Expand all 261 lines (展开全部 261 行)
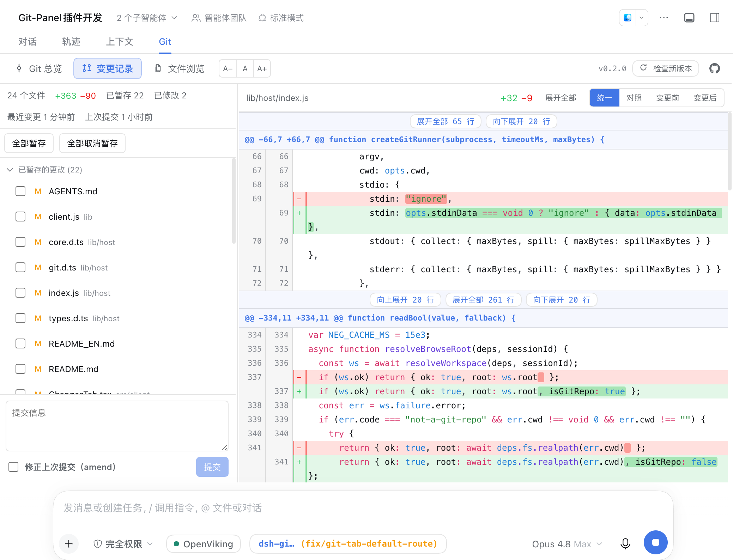The image size is (733, 560). pyautogui.click(x=484, y=300)
